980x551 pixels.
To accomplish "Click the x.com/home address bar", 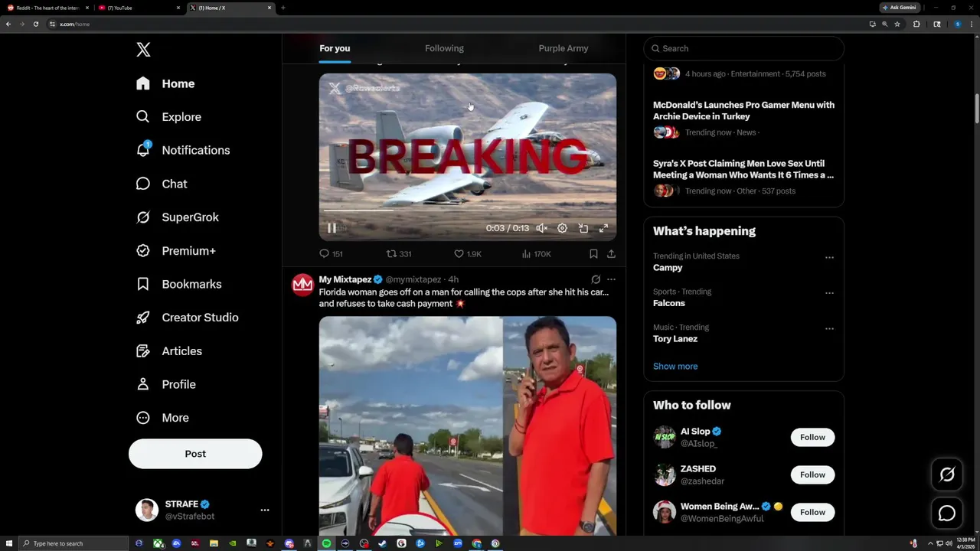I will point(456,24).
